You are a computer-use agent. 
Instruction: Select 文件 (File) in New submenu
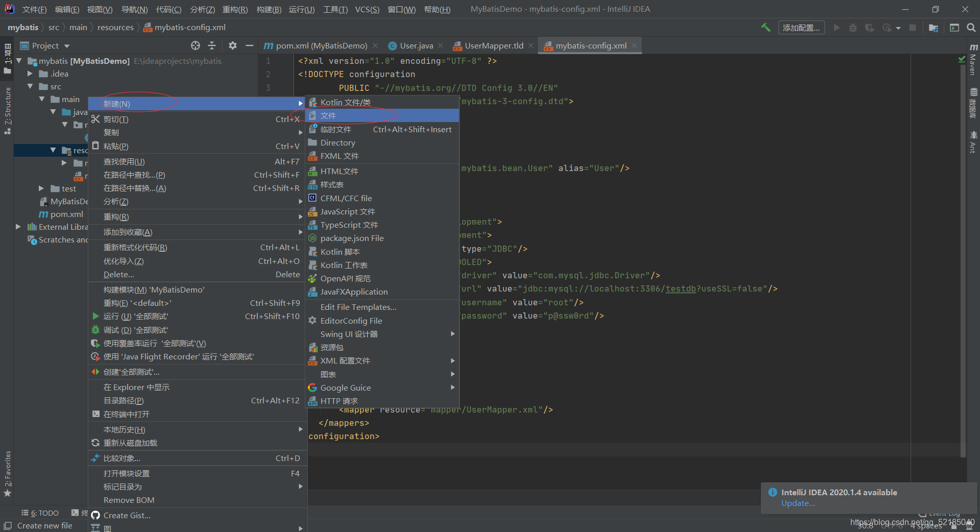click(x=382, y=115)
